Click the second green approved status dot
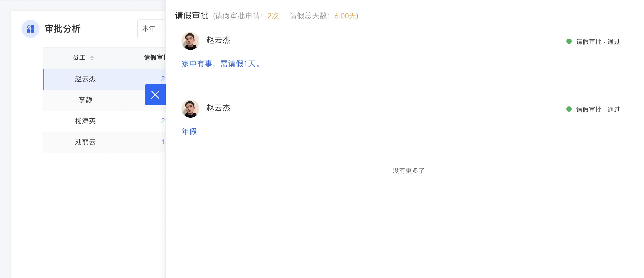Image resolution: width=644 pixels, height=278 pixels. [x=569, y=109]
